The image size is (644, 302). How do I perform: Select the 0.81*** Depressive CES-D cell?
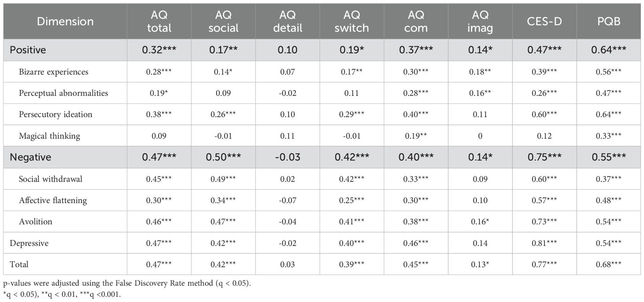coord(545,243)
